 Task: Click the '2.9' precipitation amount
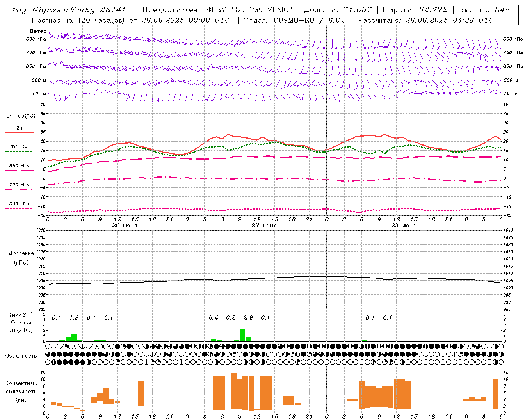click(x=248, y=317)
